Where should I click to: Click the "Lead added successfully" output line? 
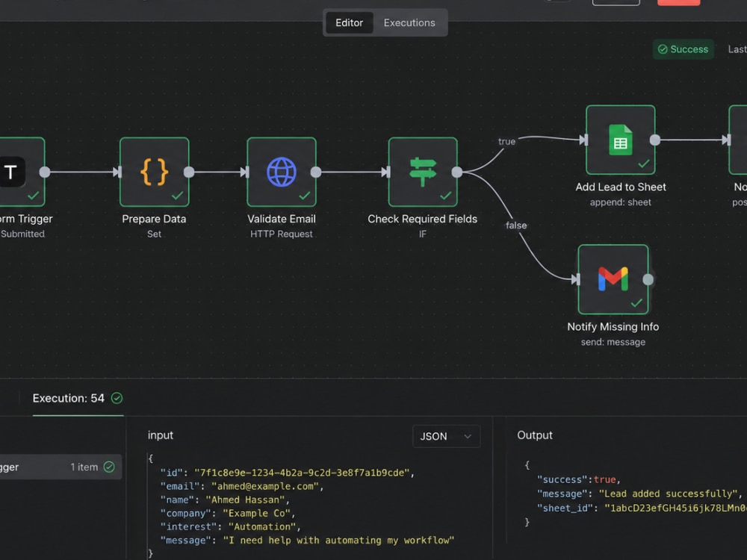pyautogui.click(x=640, y=494)
